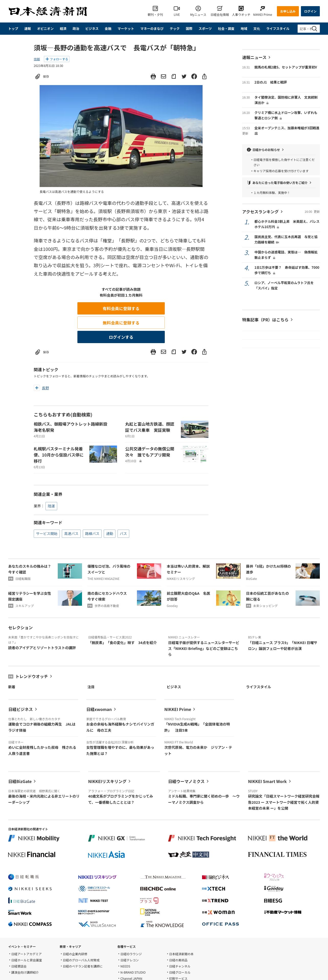Open share-upload icon under the headline
328x980 pixels.
[x=204, y=76]
